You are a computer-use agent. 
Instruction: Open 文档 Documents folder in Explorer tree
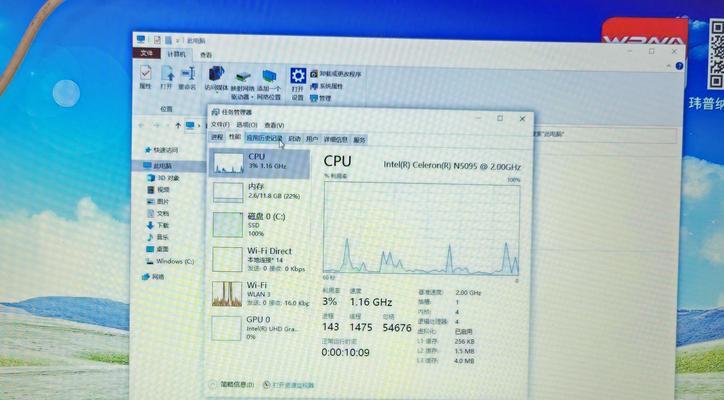click(x=158, y=213)
